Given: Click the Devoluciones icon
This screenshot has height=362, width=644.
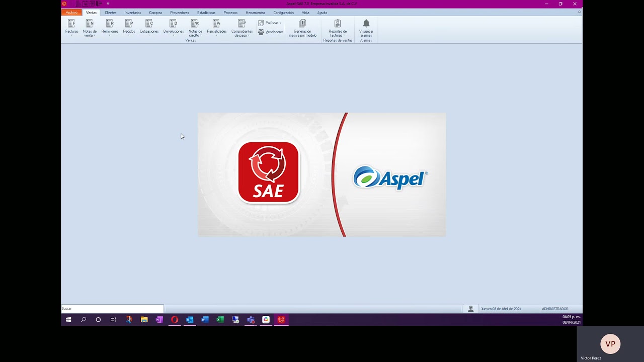Looking at the screenshot, I should pyautogui.click(x=173, y=23).
